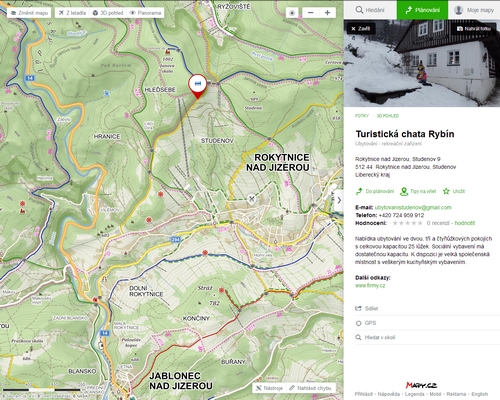This screenshot has width=500, height=400.
Task: Toggle the 3D pohled view
Action: [x=108, y=13]
